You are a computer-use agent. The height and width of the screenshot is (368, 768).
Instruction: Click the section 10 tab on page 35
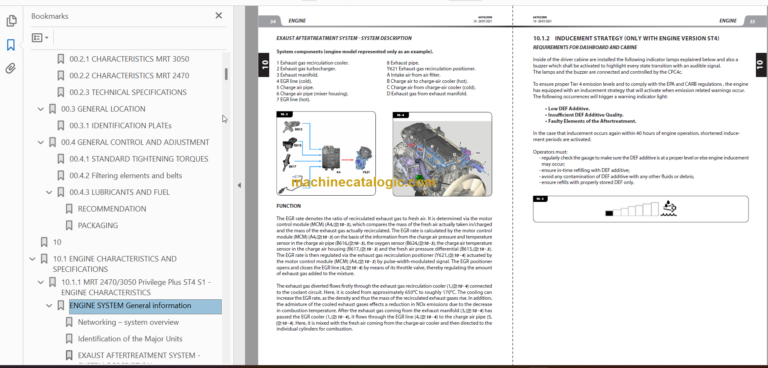coord(760,64)
